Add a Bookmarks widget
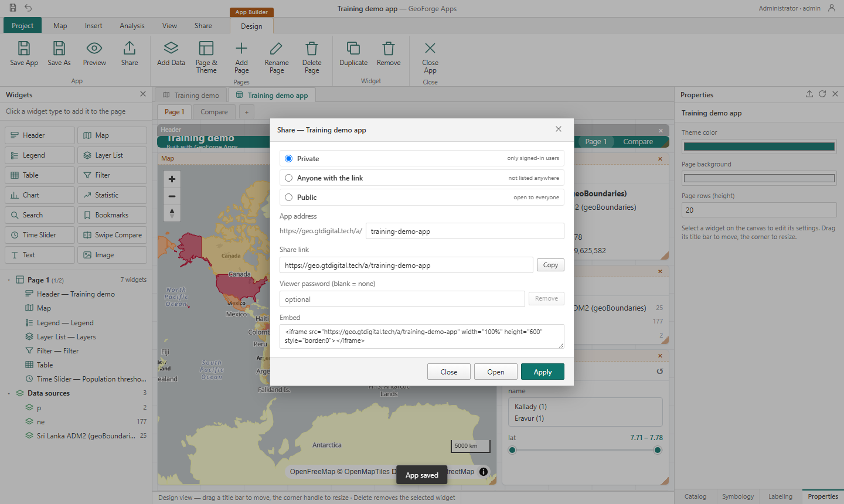The image size is (844, 504). tap(112, 215)
